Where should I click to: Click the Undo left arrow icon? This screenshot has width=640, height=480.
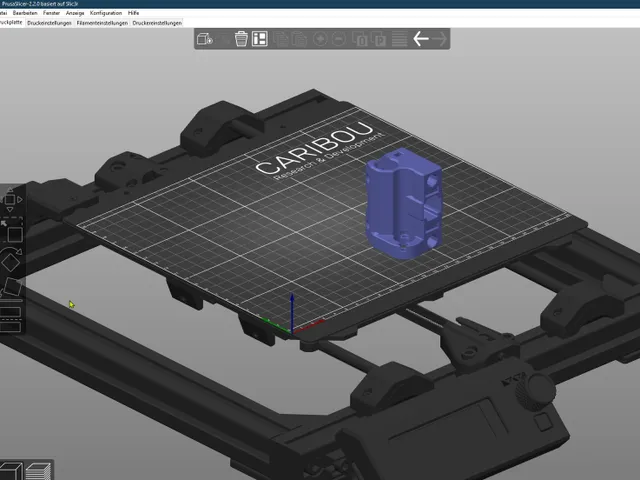[x=420, y=39]
